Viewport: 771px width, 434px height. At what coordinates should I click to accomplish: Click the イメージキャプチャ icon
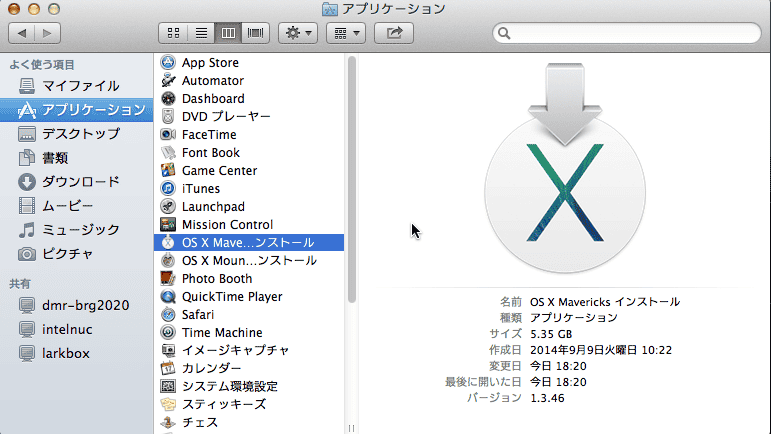tap(168, 350)
